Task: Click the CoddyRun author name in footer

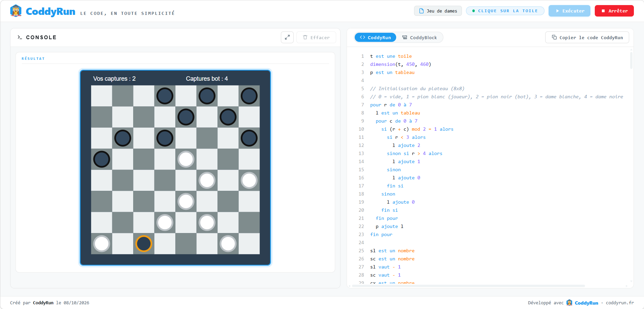Action: coord(43,303)
